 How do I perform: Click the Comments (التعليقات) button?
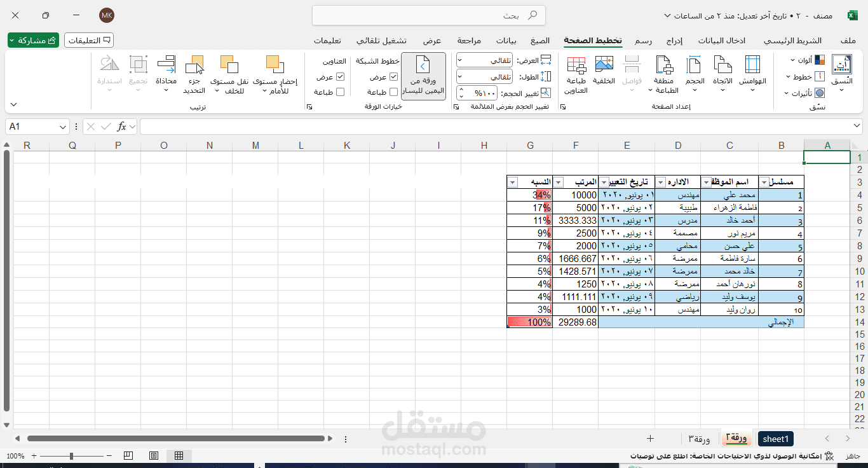click(x=89, y=40)
